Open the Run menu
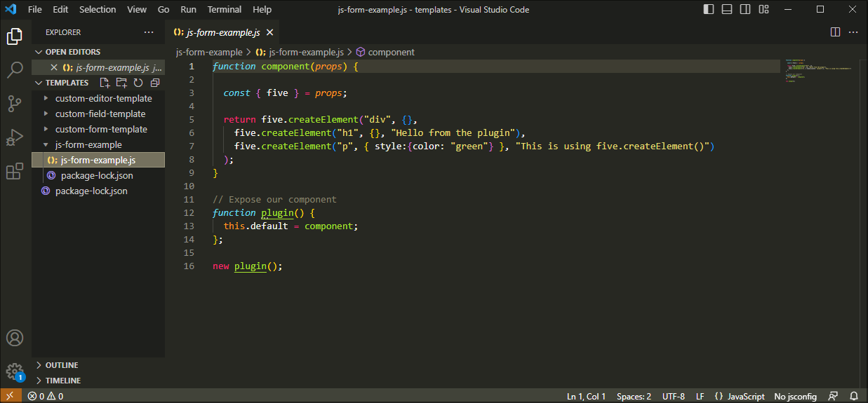The height and width of the screenshot is (403, 868). coord(188,10)
